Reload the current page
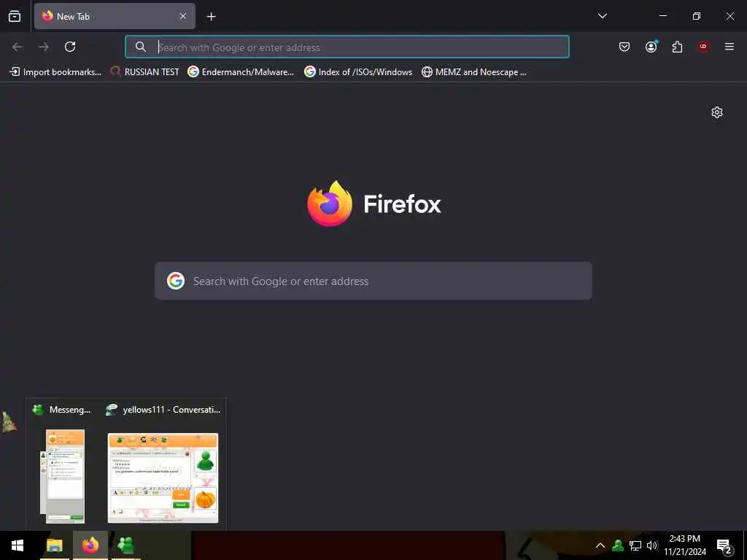This screenshot has width=747, height=560. pyautogui.click(x=70, y=47)
